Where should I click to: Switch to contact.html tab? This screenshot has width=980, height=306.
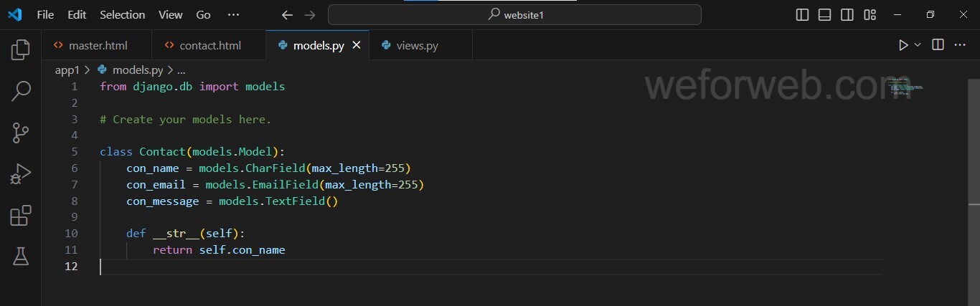click(x=209, y=45)
